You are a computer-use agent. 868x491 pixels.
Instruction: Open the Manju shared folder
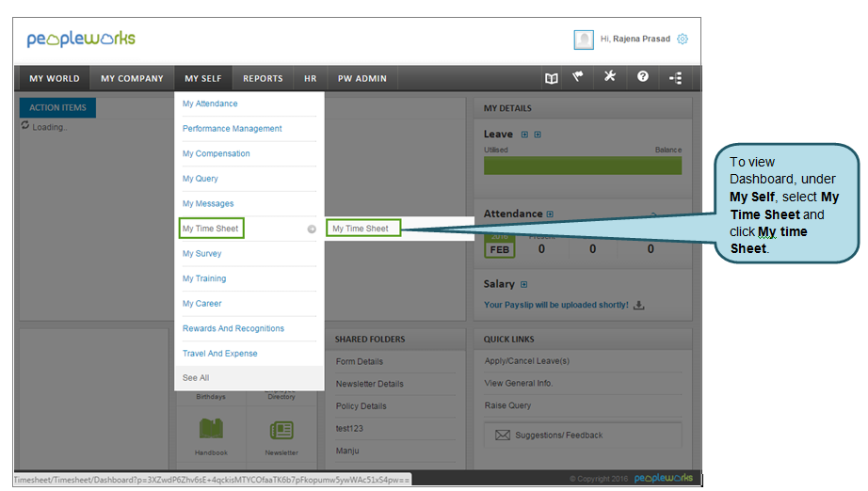[347, 451]
